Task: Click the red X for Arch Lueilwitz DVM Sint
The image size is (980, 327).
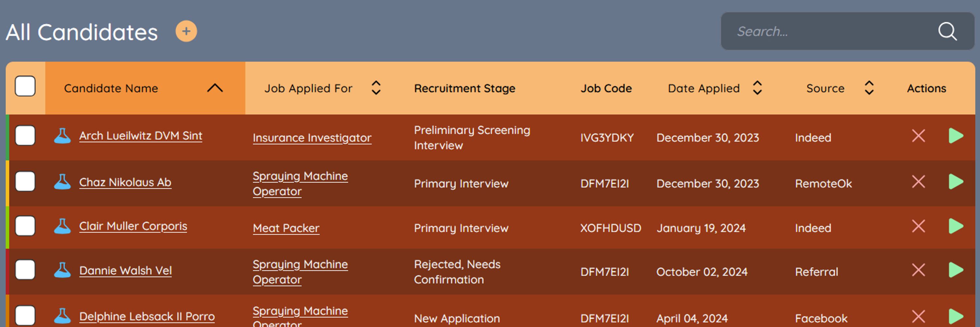Action: (x=918, y=136)
